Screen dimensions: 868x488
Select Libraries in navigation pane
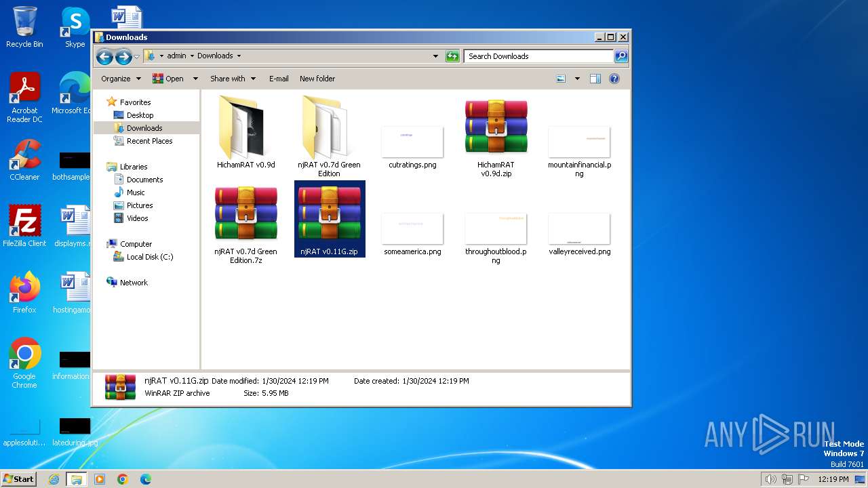[134, 167]
